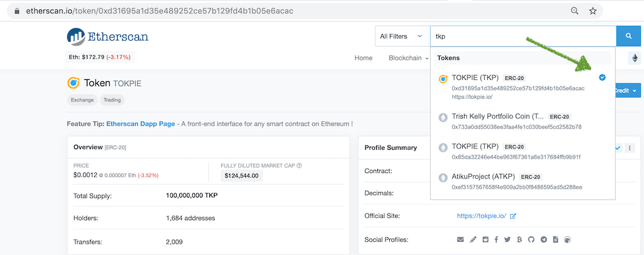Click the https://tokpie.io/ text in search result

[x=472, y=97]
